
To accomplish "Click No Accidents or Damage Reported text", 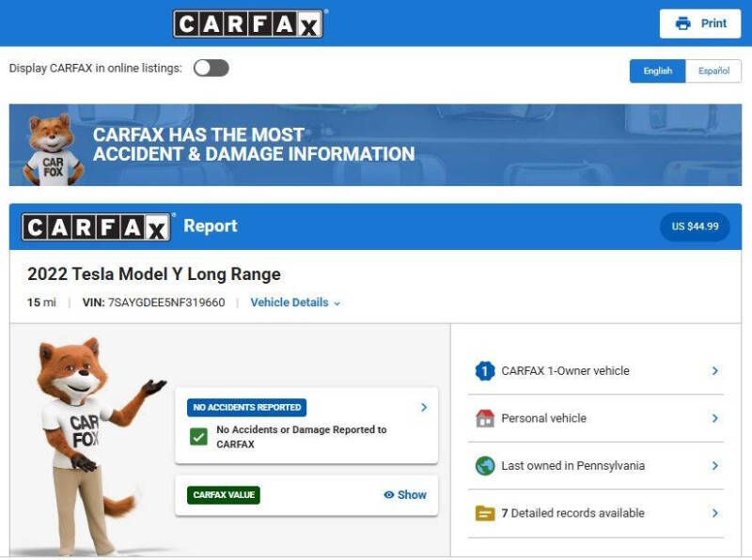I will pyautogui.click(x=301, y=436).
